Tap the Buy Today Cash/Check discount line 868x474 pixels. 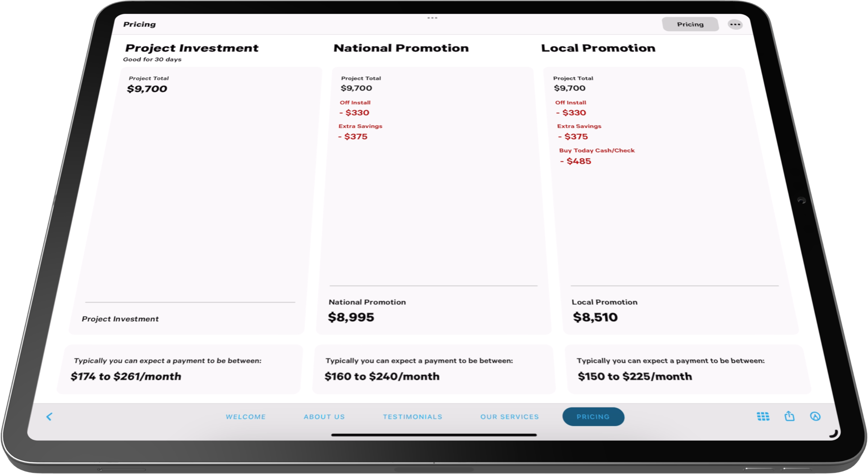[x=597, y=150]
